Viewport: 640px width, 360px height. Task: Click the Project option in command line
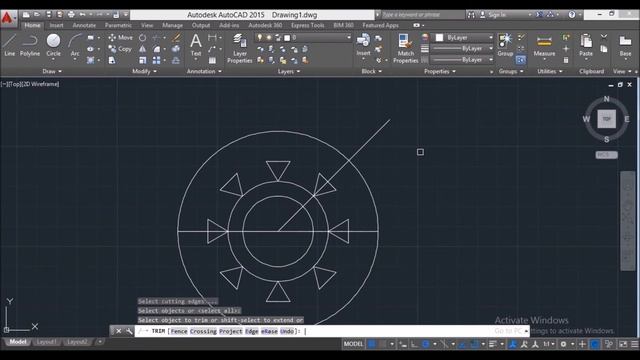click(231, 331)
